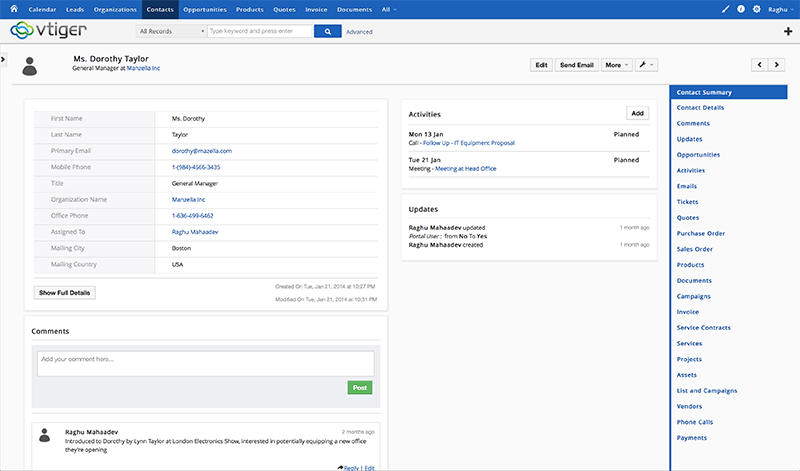This screenshot has height=471, width=800.
Task: Open the dorothy@mazella.com email link
Action: point(202,150)
